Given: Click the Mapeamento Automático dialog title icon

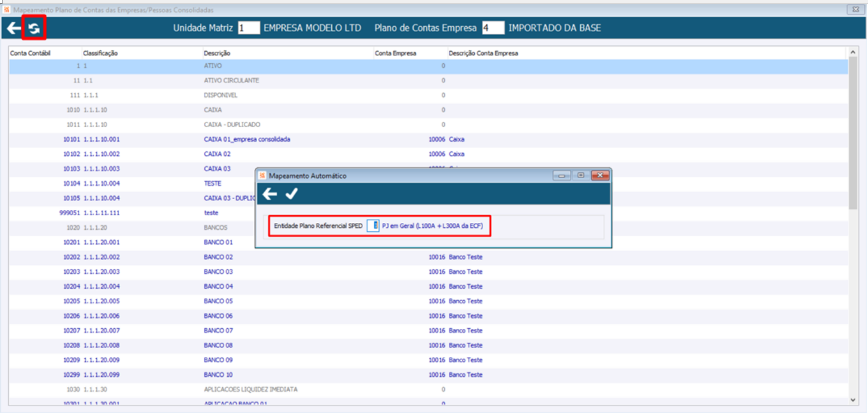Looking at the screenshot, I should pyautogui.click(x=262, y=176).
